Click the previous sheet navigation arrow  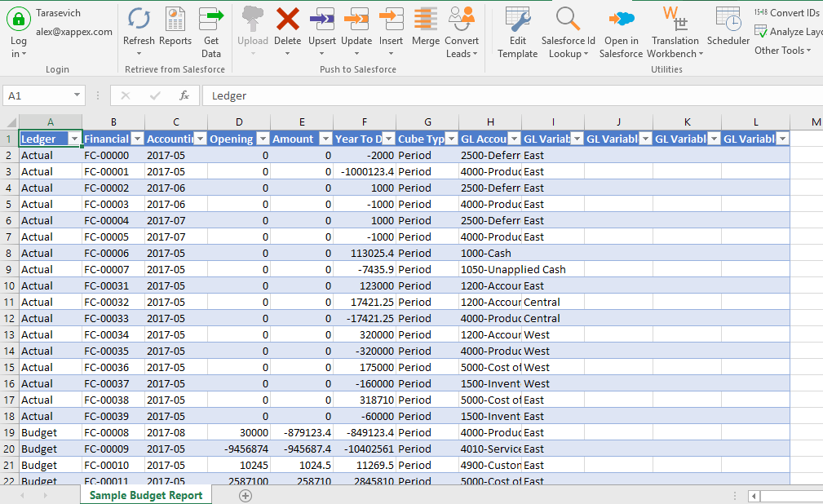pyautogui.click(x=22, y=495)
